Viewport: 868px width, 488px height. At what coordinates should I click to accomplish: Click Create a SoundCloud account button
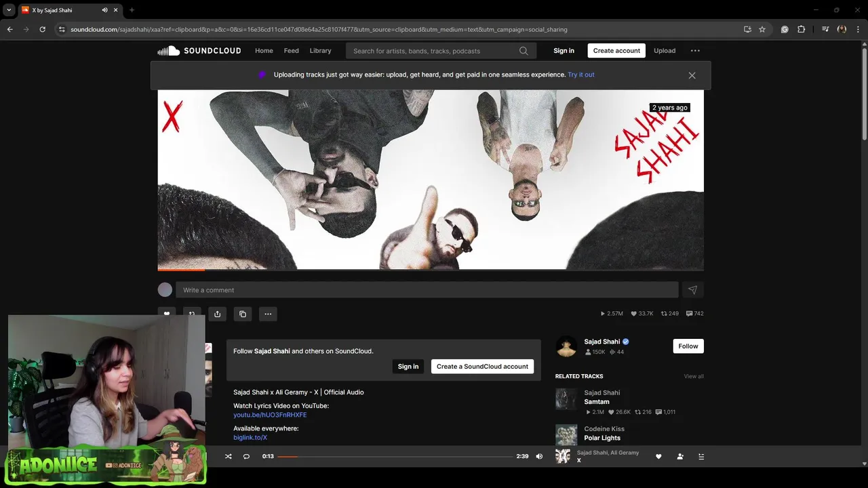coord(482,367)
